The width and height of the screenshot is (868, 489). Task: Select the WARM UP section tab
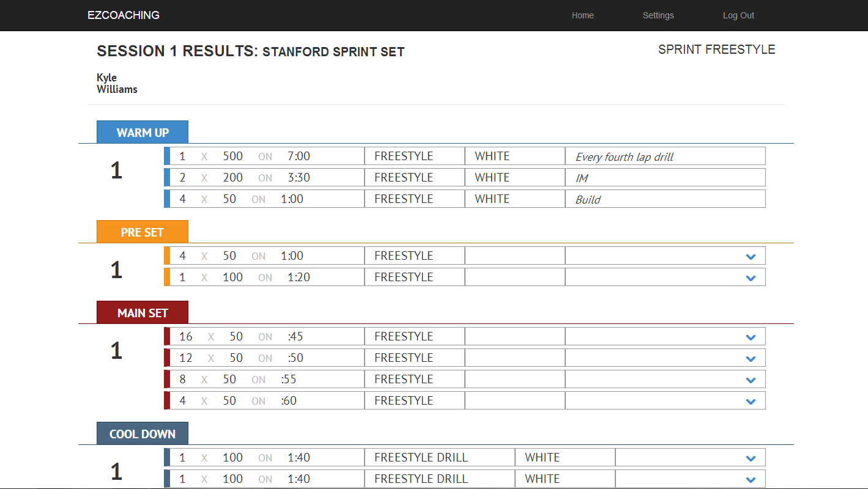coord(143,133)
